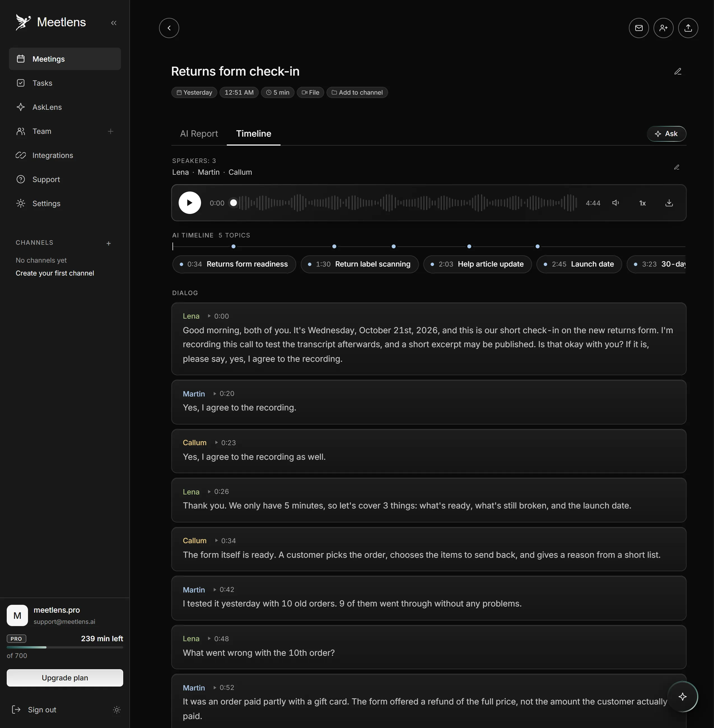The height and width of the screenshot is (728, 714).
Task: Play from Martin's 0:20 timestamp
Action: pyautogui.click(x=224, y=393)
